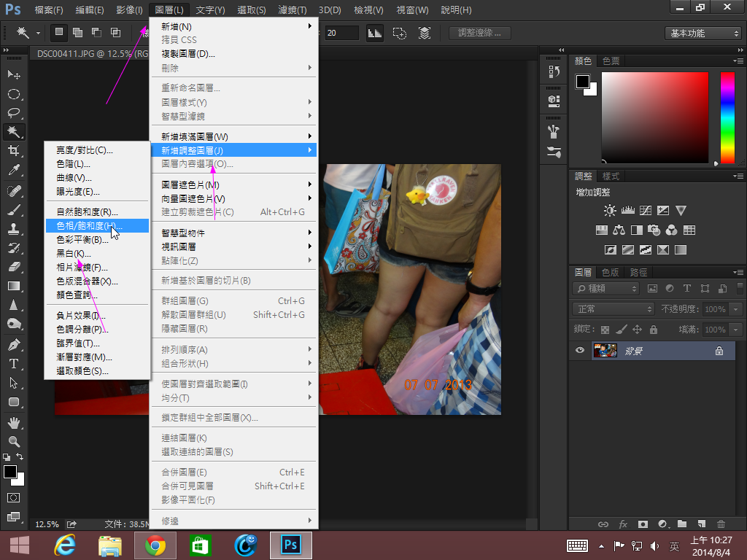Choose 複製圖層(D)... menu entry
Viewport: 747px width, 560px height.
click(x=234, y=54)
